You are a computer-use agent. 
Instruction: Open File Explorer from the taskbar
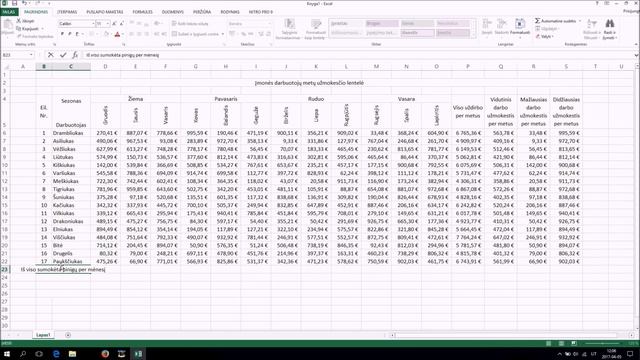(x=72, y=354)
